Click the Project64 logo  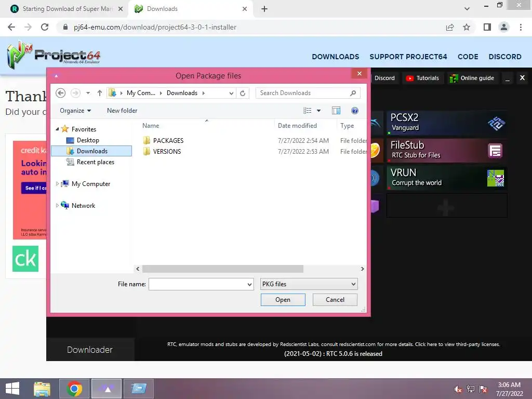(54, 54)
